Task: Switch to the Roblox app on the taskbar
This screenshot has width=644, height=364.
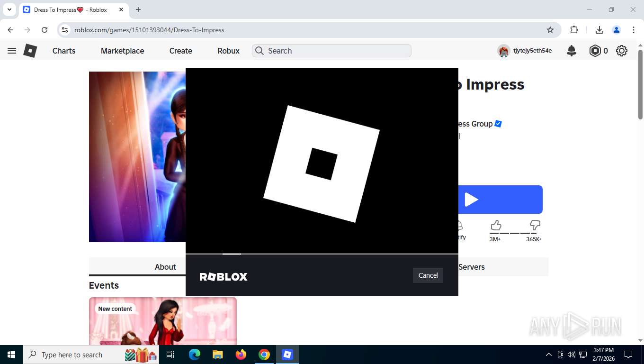Action: click(x=287, y=355)
